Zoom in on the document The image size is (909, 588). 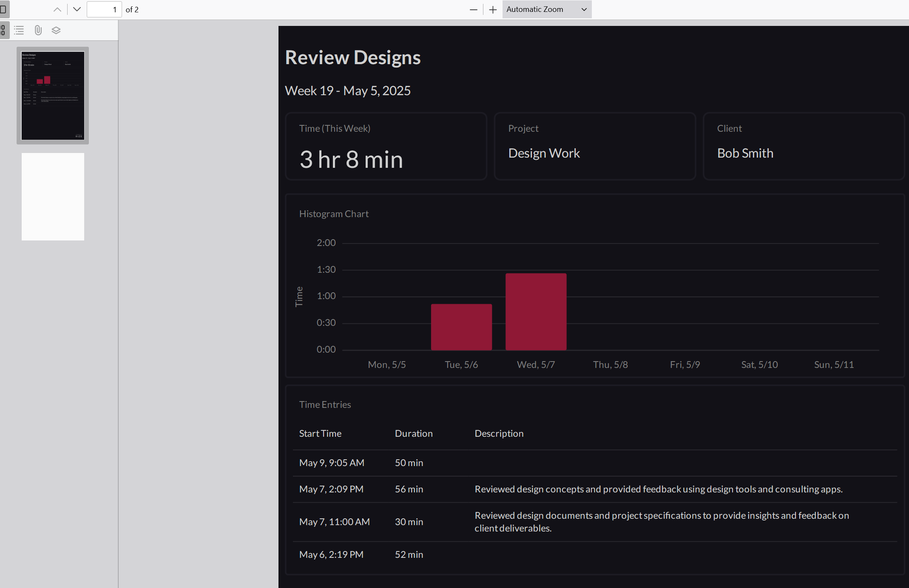click(492, 9)
